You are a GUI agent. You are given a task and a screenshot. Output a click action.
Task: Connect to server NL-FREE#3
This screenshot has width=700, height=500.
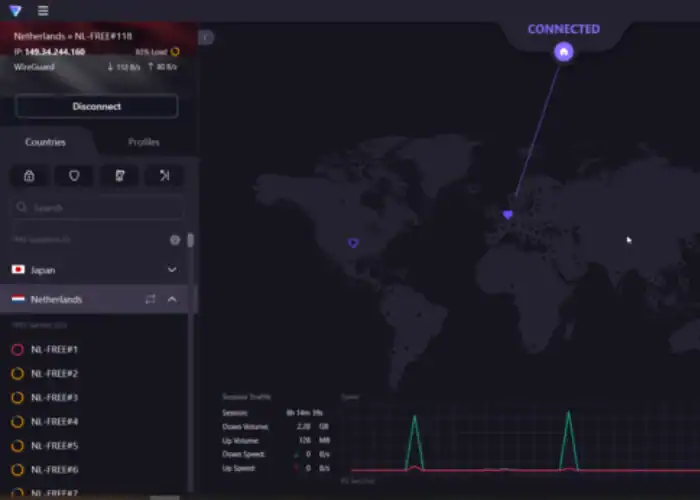pyautogui.click(x=94, y=398)
